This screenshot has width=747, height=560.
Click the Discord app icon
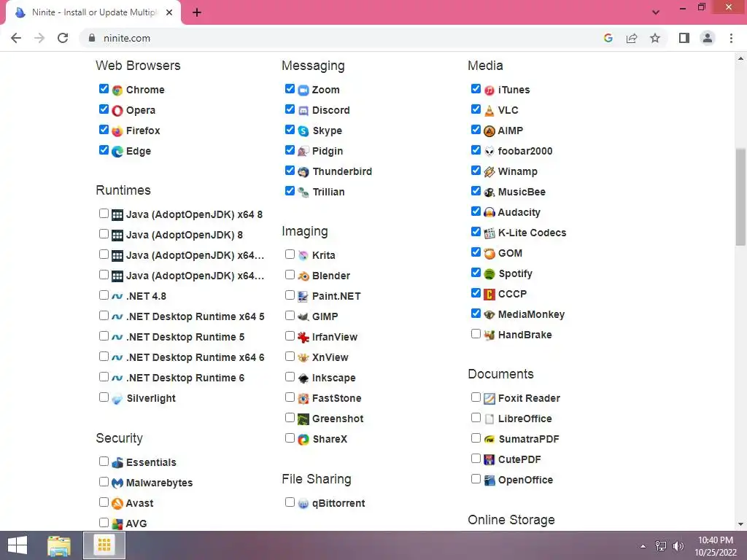pos(303,111)
